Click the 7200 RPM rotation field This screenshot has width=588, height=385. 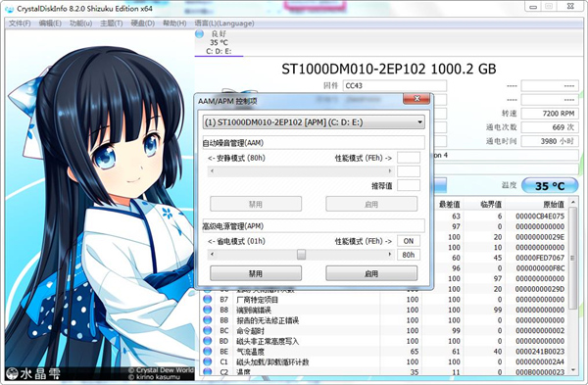click(x=550, y=114)
